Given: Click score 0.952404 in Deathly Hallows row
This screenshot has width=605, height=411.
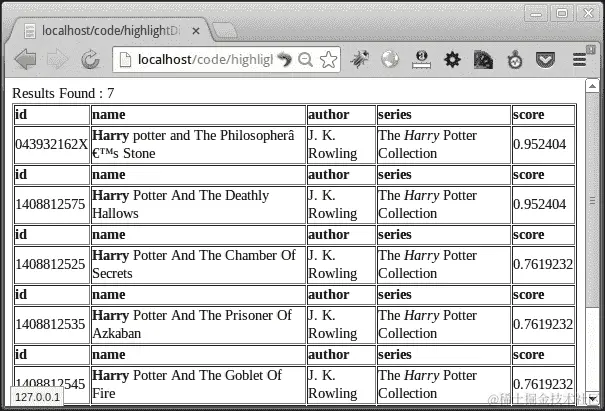Looking at the screenshot, I should pyautogui.click(x=543, y=205).
